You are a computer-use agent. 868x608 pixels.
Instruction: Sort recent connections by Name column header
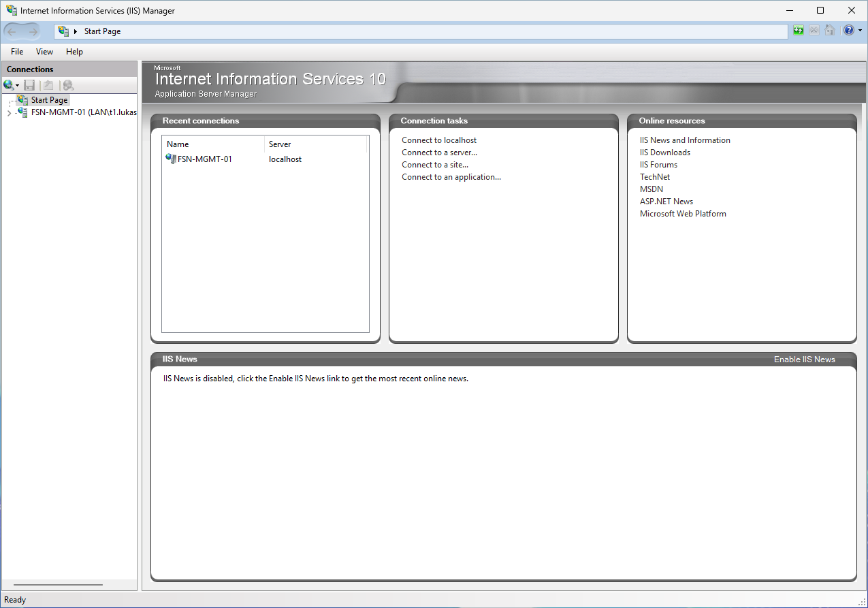(x=213, y=144)
